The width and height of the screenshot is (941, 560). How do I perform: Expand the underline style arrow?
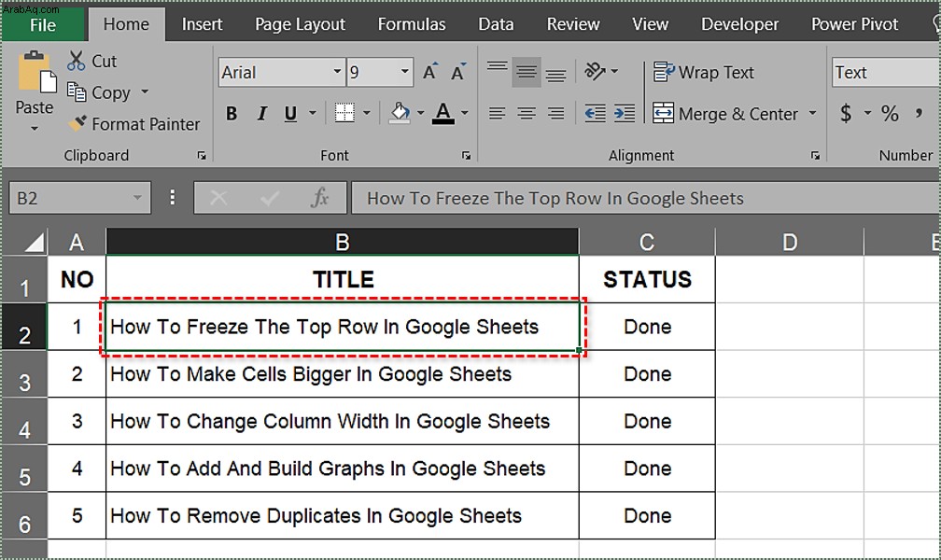[x=312, y=113]
